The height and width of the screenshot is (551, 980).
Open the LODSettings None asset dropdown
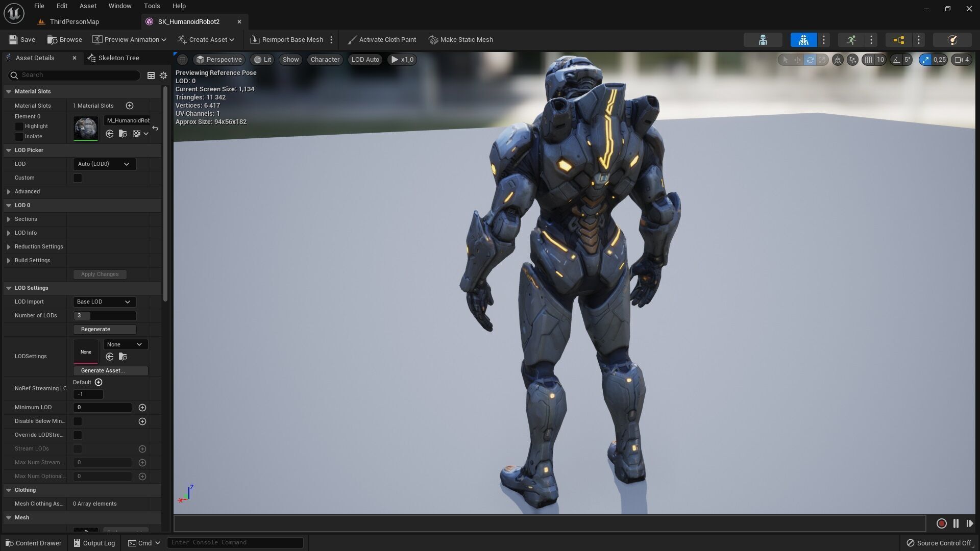point(126,345)
